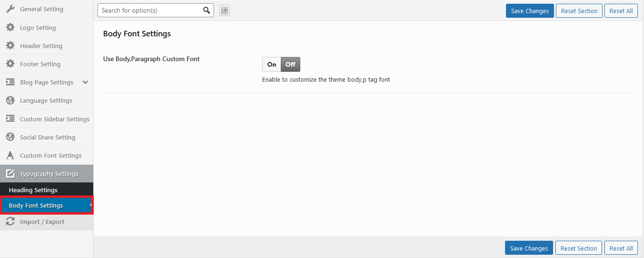The height and width of the screenshot is (258, 644).
Task: Click the top Reset Section button
Action: pyautogui.click(x=579, y=11)
